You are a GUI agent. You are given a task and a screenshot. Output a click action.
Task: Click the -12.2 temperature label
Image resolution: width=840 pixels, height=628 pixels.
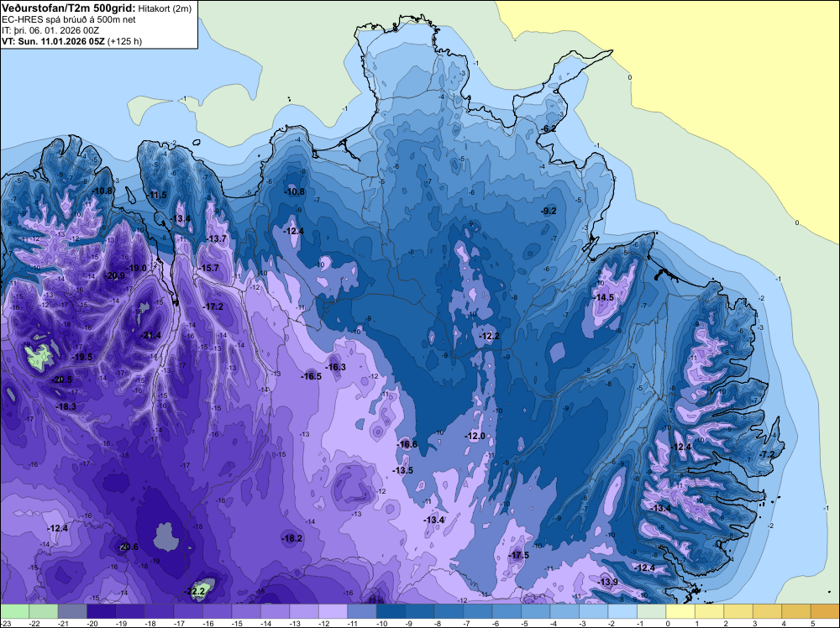[489, 336]
